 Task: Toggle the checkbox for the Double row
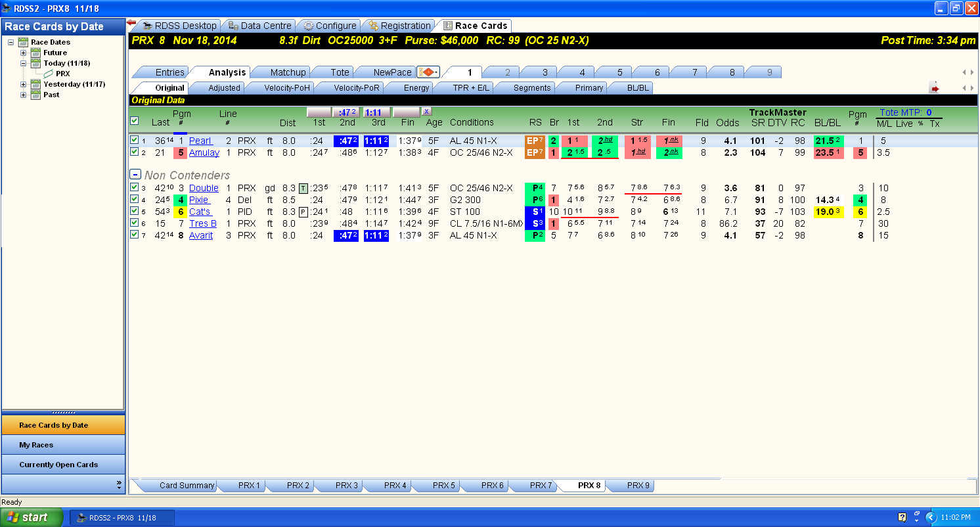point(135,187)
